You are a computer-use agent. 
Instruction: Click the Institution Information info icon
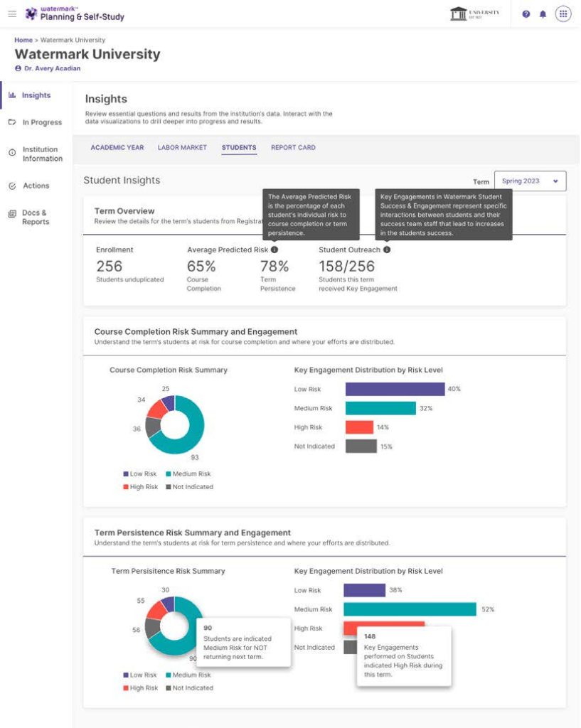pos(12,153)
